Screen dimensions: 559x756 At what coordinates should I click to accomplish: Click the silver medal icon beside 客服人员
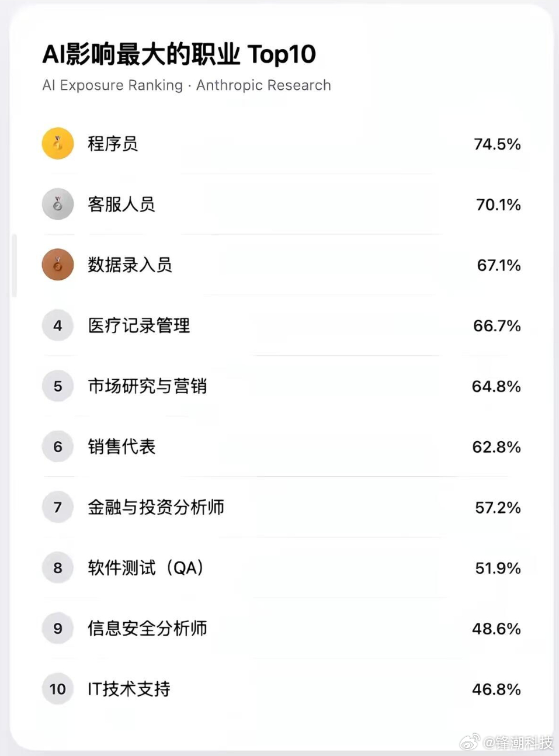pos(58,204)
